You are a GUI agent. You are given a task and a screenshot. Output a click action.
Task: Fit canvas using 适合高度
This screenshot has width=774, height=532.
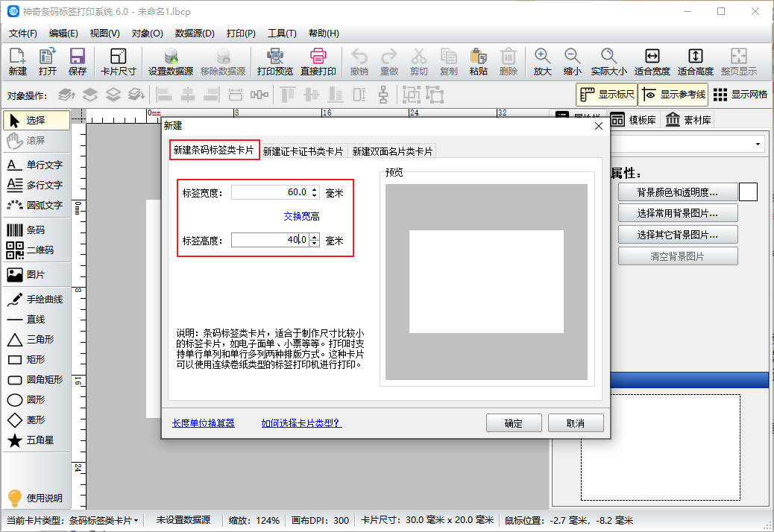click(696, 62)
